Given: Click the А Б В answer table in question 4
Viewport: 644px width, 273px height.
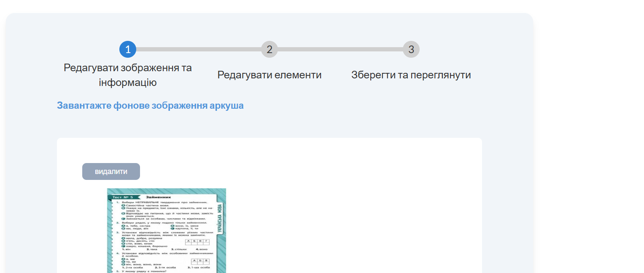Looking at the screenshot, I should click(x=200, y=262).
